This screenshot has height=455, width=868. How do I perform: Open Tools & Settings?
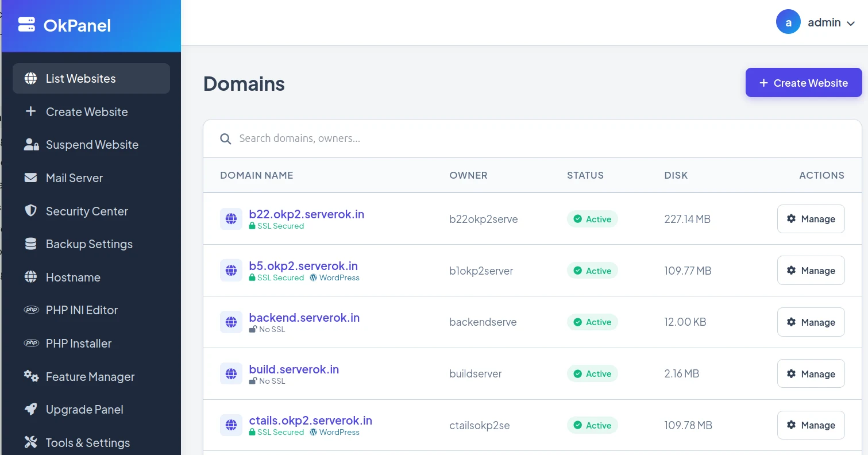click(91, 442)
